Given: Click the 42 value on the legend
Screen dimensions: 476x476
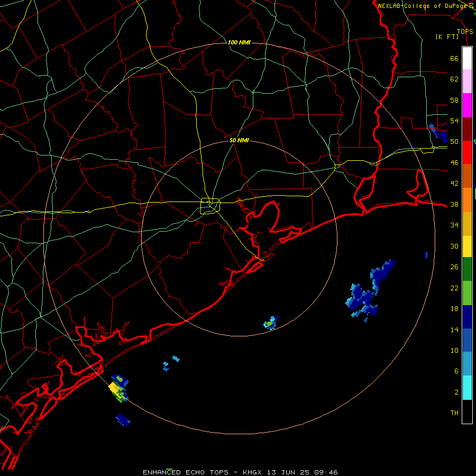Looking at the screenshot, I should (x=454, y=183).
